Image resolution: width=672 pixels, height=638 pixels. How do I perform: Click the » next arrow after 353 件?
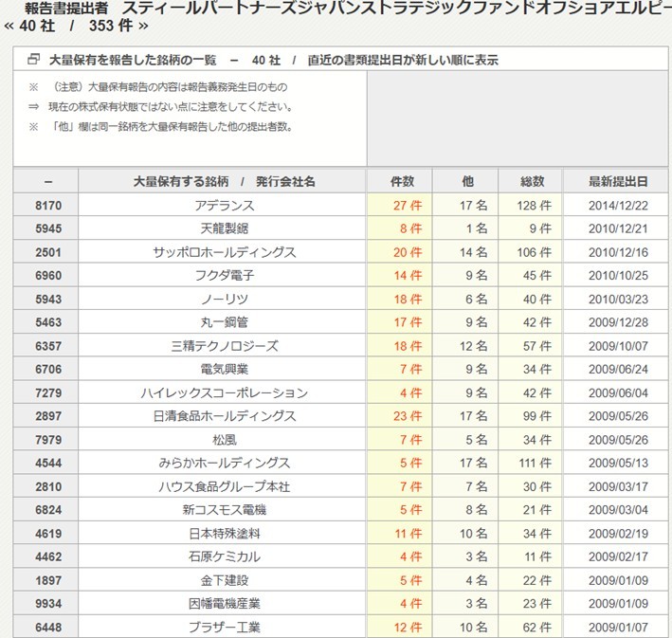click(x=142, y=26)
